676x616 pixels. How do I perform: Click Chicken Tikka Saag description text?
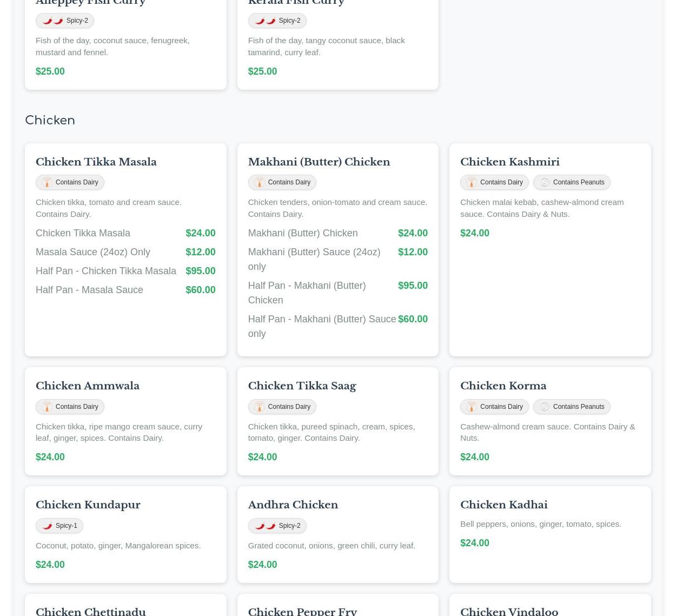click(x=332, y=432)
